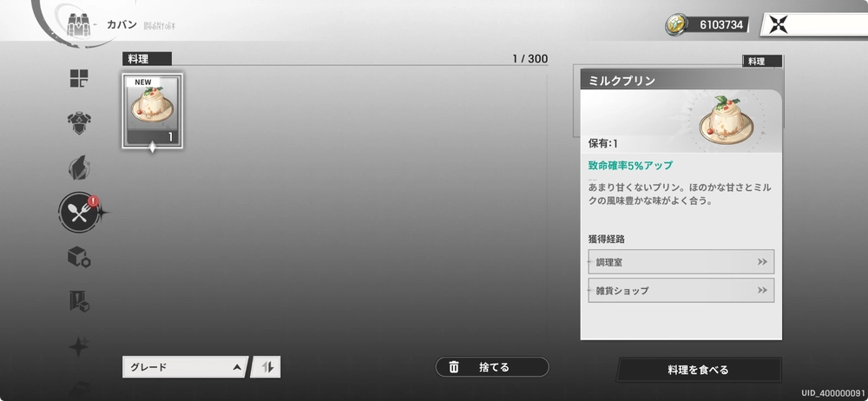Open the 雑貨ショップ acquisition route
Screen dimensions: 868x401
coord(681,290)
